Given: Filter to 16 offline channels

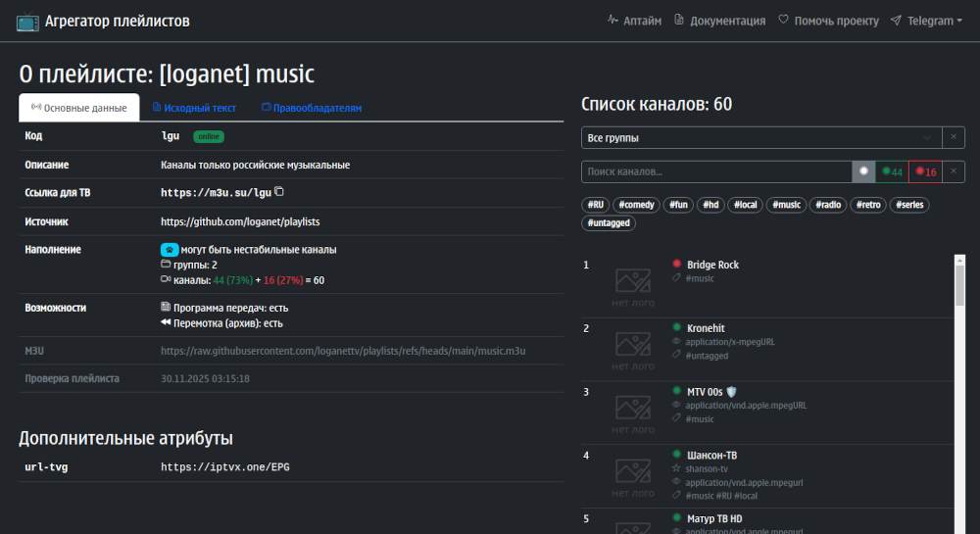Looking at the screenshot, I should pyautogui.click(x=926, y=171).
